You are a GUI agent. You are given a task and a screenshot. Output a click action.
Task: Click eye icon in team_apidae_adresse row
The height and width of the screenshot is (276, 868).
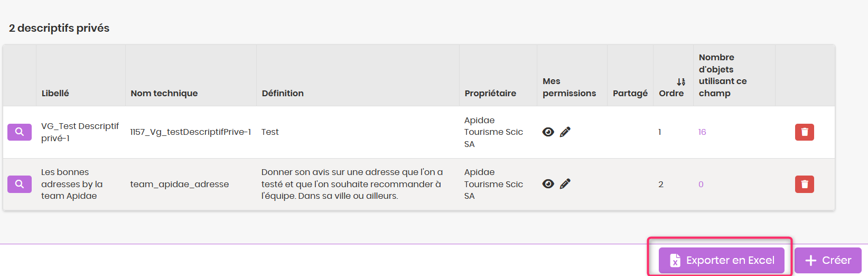(x=548, y=184)
